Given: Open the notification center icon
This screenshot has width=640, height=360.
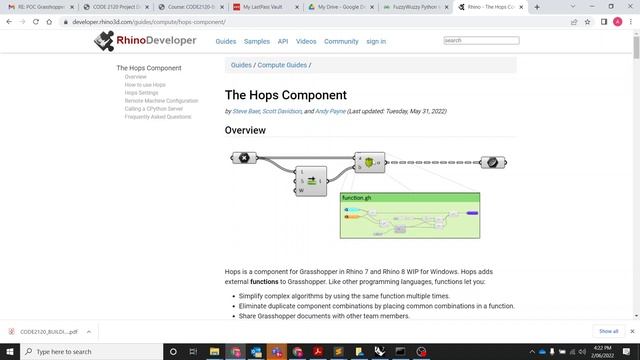Looking at the screenshot, I should (627, 351).
